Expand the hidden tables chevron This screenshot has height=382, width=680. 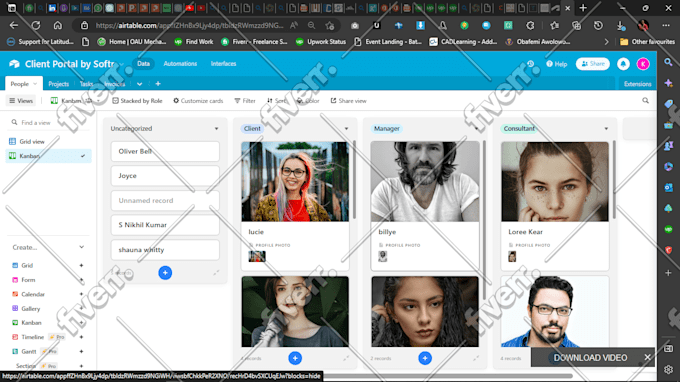tap(139, 84)
